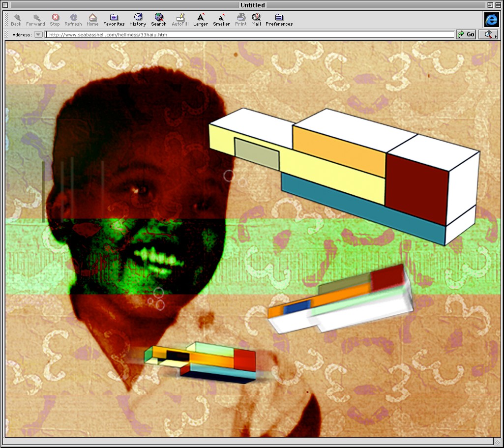Open browser Preferences
The image size is (504, 448).
279,20
